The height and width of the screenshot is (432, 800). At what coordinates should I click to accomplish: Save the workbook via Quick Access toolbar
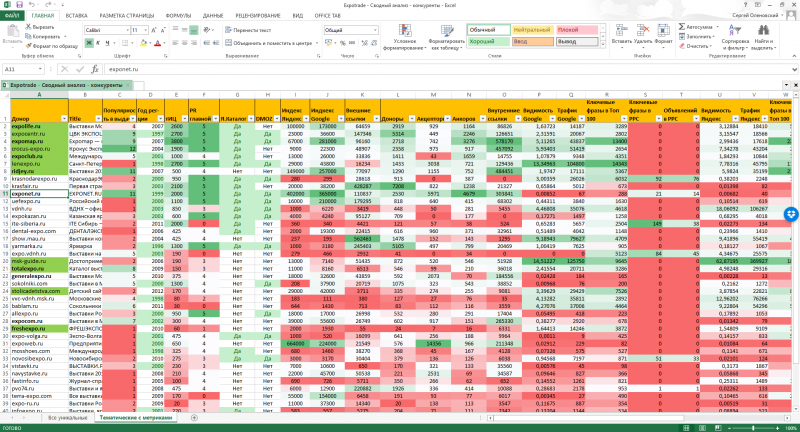click(x=19, y=5)
